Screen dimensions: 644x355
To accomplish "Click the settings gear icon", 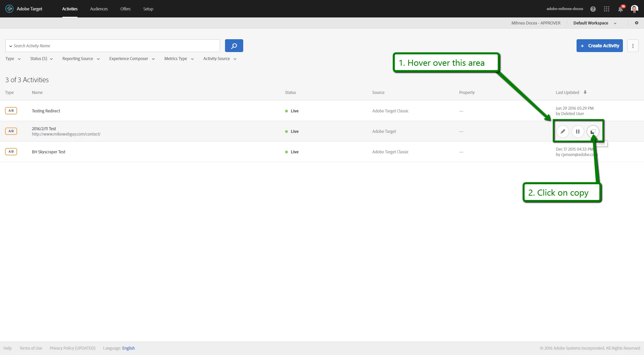I will pyautogui.click(x=637, y=23).
